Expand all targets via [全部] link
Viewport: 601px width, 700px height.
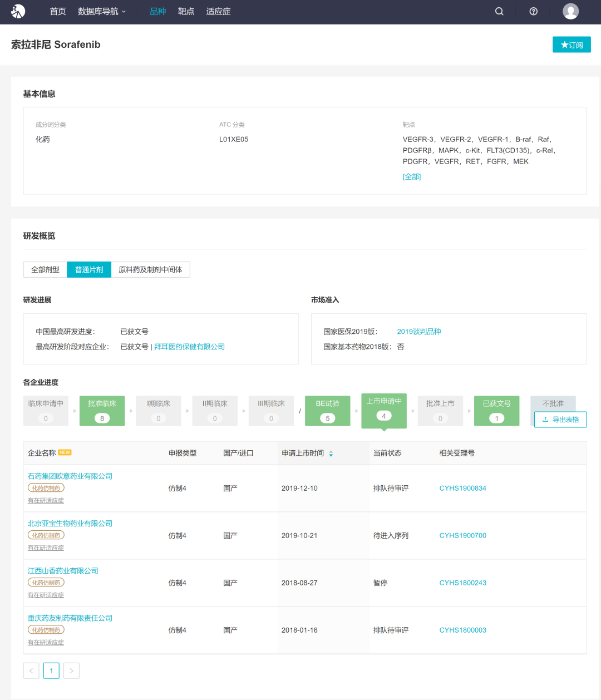pyautogui.click(x=412, y=176)
